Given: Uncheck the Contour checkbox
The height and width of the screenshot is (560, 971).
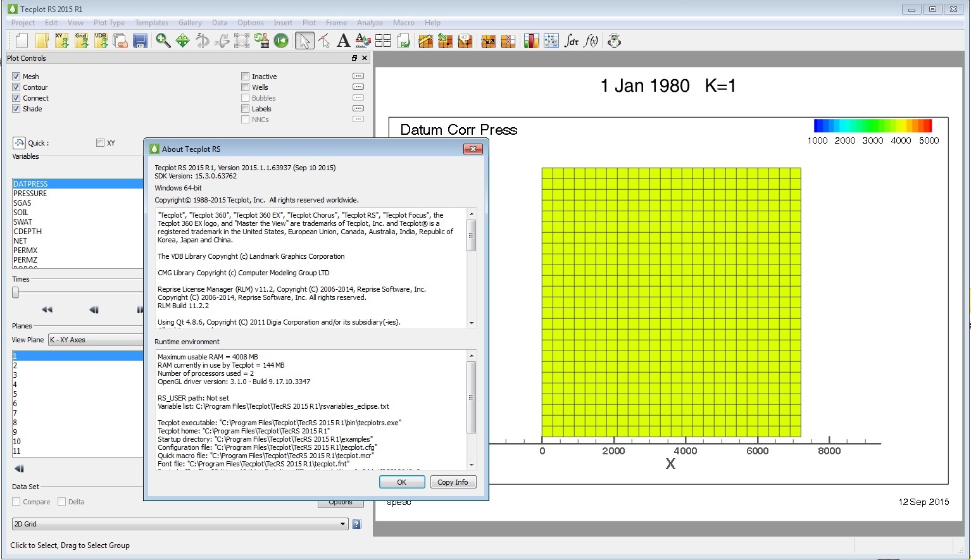Looking at the screenshot, I should pos(16,87).
